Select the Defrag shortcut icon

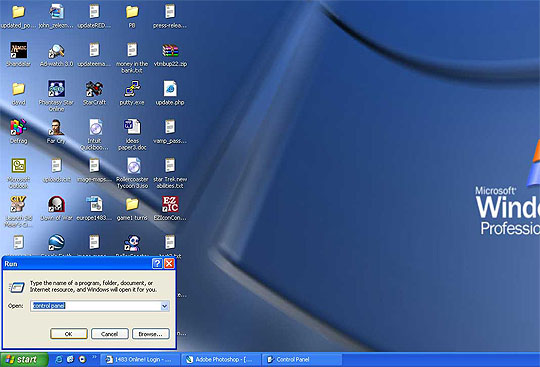pos(19,128)
